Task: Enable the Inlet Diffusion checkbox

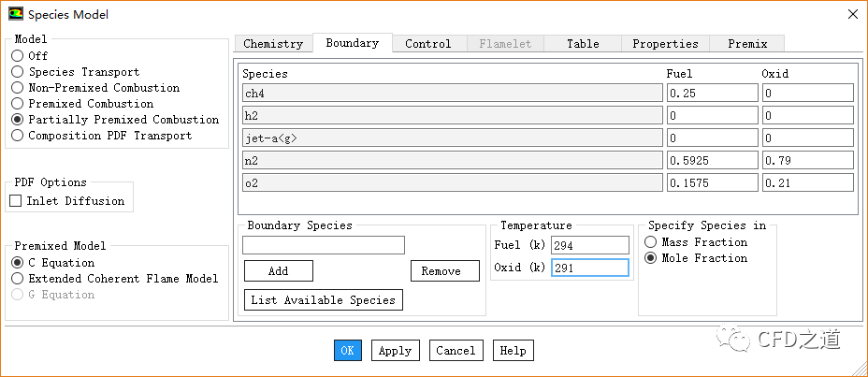Action: point(16,201)
